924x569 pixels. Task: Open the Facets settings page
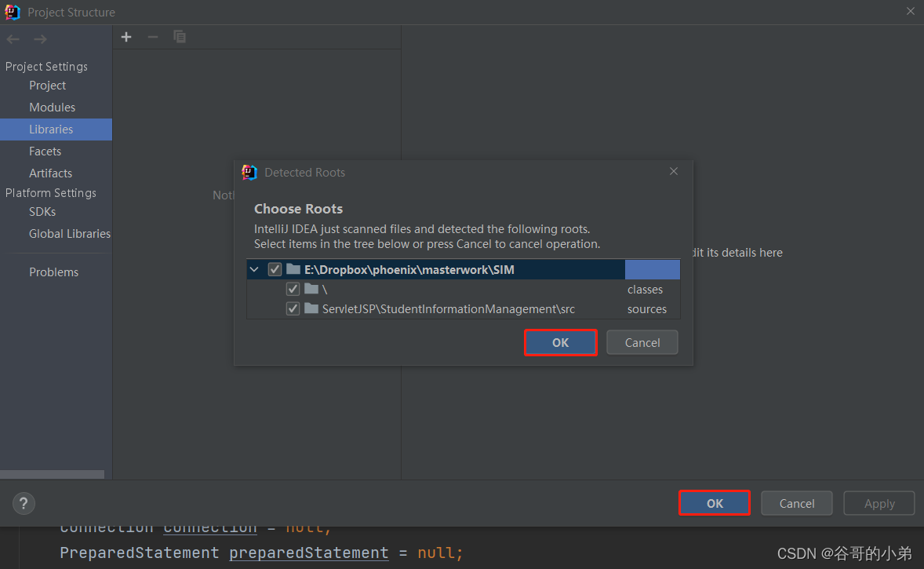point(45,151)
